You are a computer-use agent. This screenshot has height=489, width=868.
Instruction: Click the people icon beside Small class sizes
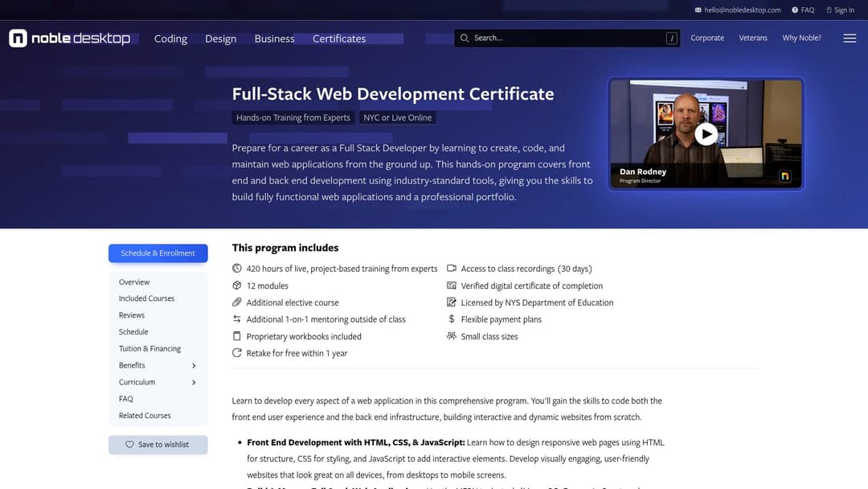click(x=451, y=336)
